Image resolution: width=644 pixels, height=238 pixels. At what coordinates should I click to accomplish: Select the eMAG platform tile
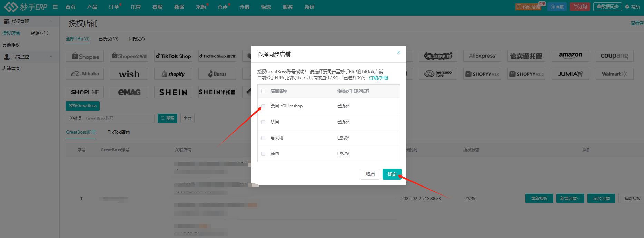click(x=129, y=92)
